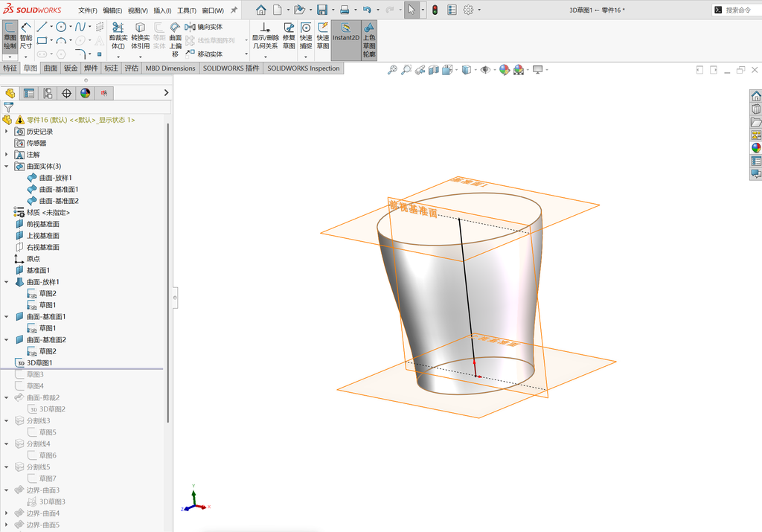This screenshot has width=762, height=532.
Task: Click 移动实体 move entities
Action: pos(204,54)
